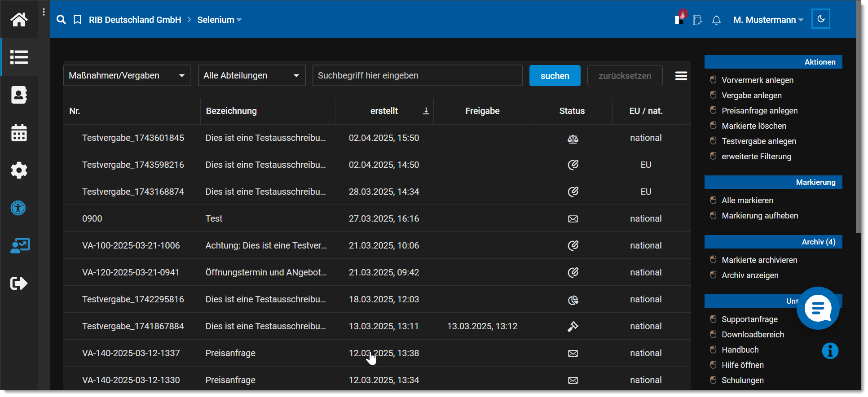Click Hilfe öffnen link

pos(742,365)
